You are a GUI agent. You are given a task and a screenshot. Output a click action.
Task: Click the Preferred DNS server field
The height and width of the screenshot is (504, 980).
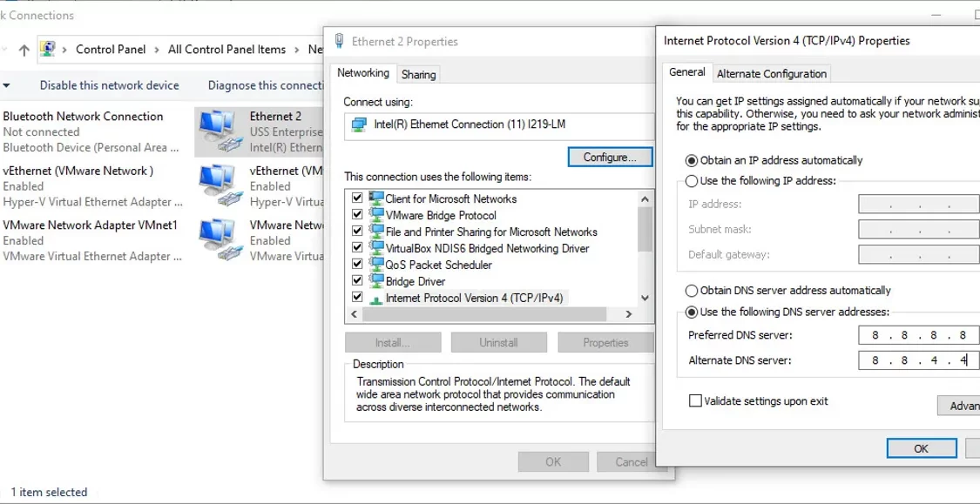[919, 335]
